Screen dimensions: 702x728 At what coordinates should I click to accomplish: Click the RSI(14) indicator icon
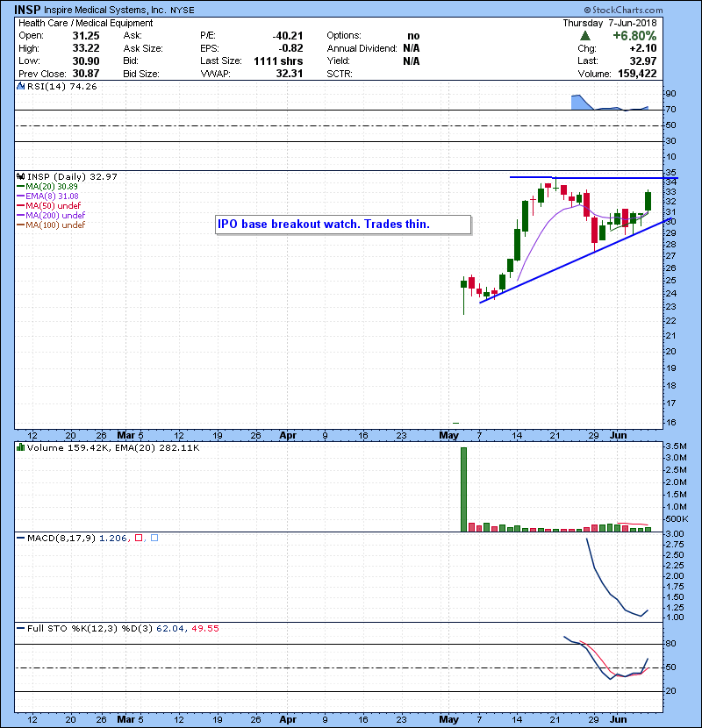pyautogui.click(x=20, y=86)
